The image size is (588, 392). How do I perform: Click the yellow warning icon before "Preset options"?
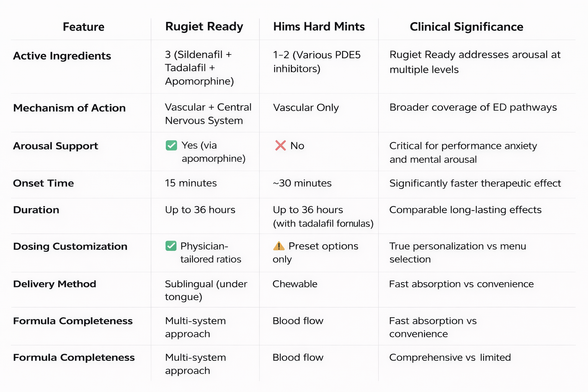tap(279, 246)
